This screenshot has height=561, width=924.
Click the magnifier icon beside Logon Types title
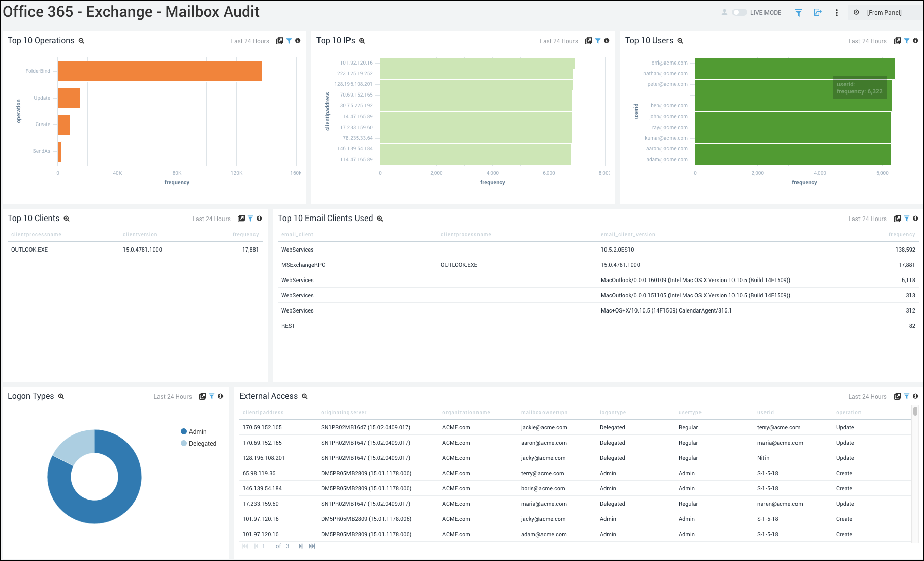click(x=61, y=396)
